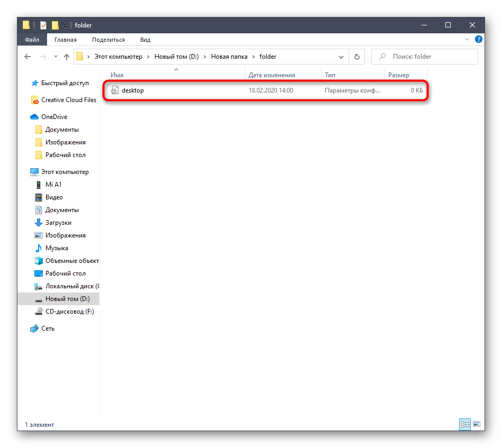Expand the ribbon with chevron arrow
The image size is (502, 448).
(467, 39)
